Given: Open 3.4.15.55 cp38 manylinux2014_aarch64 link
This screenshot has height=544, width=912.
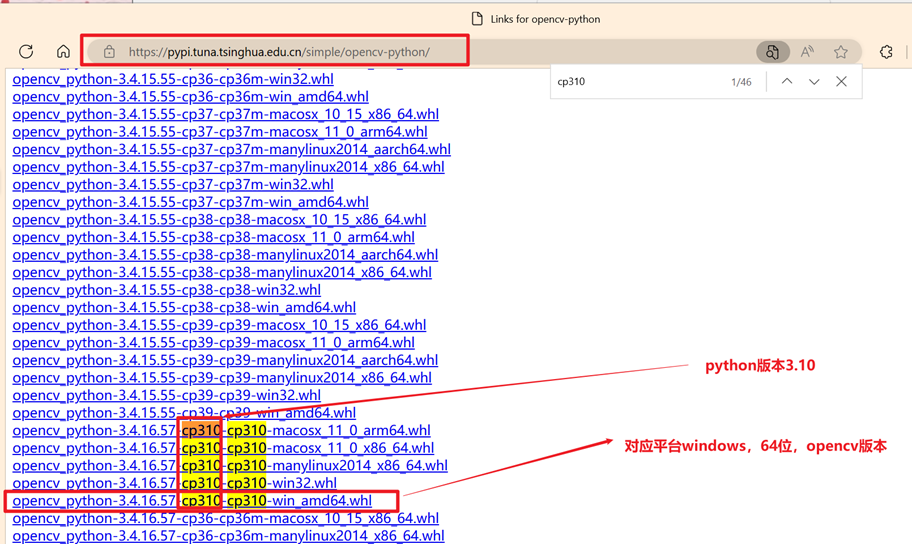Looking at the screenshot, I should [225, 255].
